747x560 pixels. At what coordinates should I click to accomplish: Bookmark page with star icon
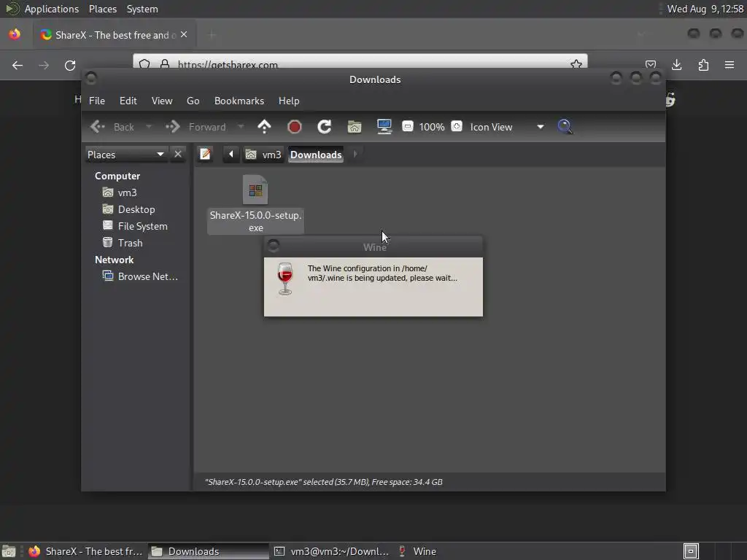coord(576,64)
